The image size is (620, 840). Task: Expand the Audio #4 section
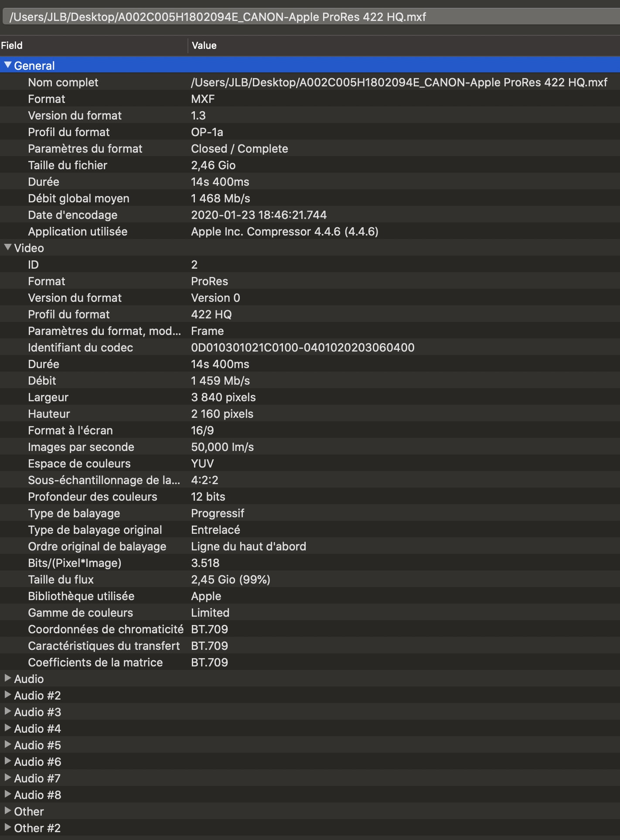(x=7, y=728)
